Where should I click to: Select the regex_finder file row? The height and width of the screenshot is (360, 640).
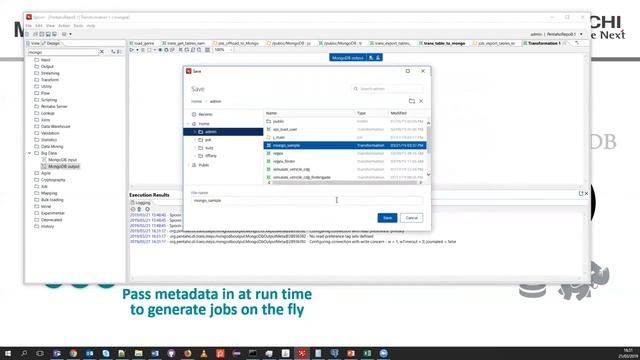345,161
